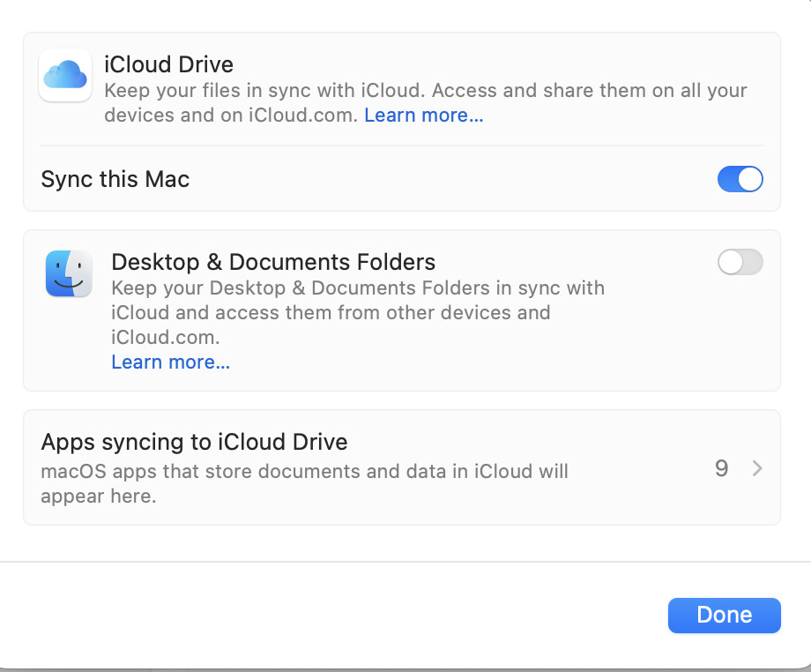
Task: Open the Apps syncing to iCloud Drive row
Action: tap(402, 467)
